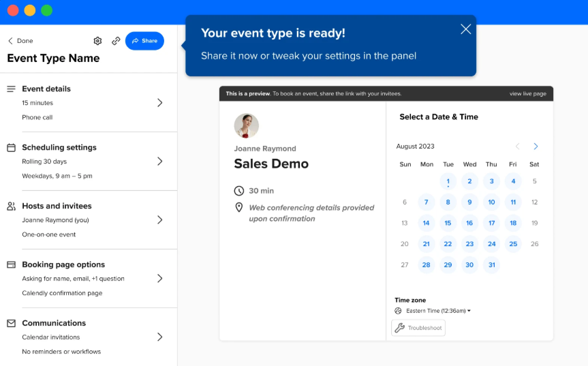
Task: Open the Scheduling settings section heading
Action: tap(59, 147)
